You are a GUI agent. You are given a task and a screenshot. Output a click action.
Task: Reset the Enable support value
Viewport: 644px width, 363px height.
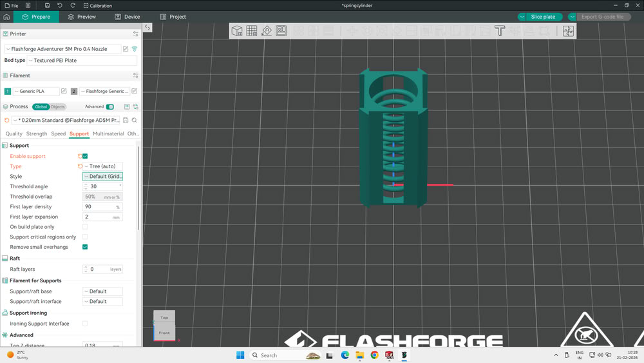click(80, 156)
